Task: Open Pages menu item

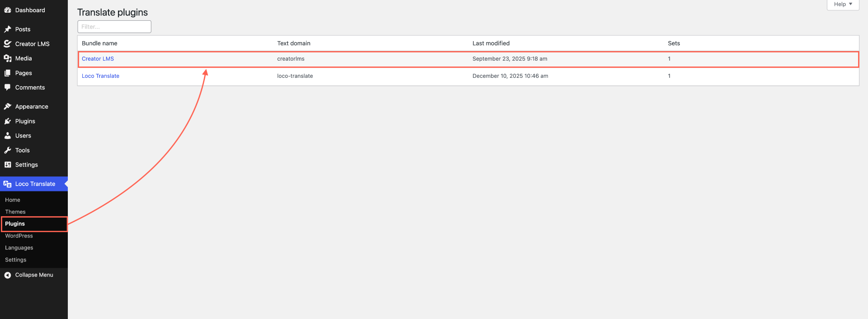Action: pyautogui.click(x=24, y=73)
